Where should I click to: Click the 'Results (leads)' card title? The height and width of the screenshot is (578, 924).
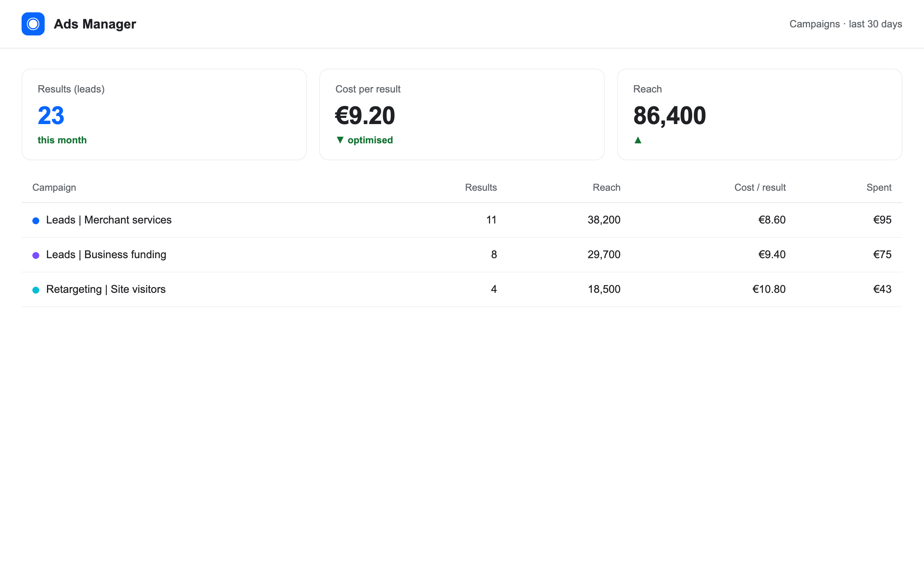71,89
